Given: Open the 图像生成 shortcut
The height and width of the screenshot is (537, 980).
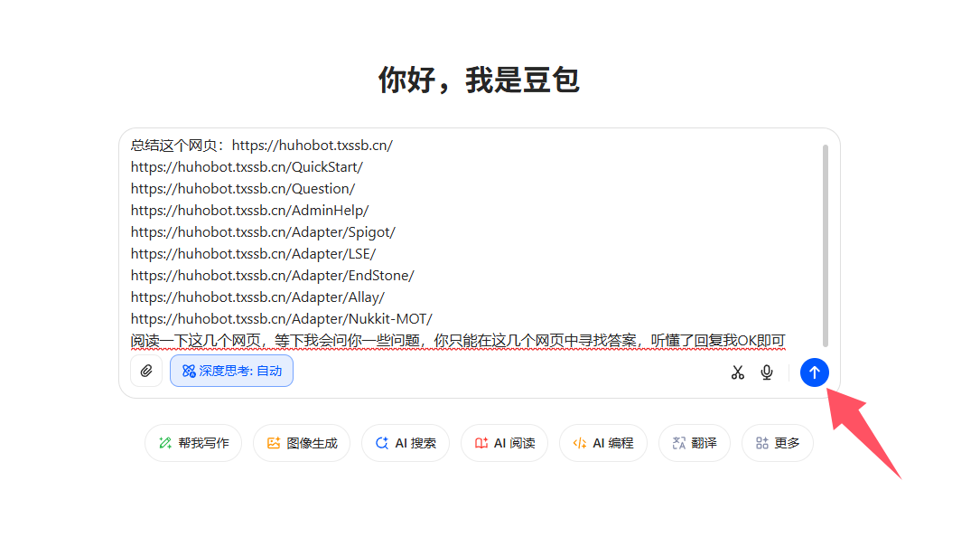Looking at the screenshot, I should [302, 443].
